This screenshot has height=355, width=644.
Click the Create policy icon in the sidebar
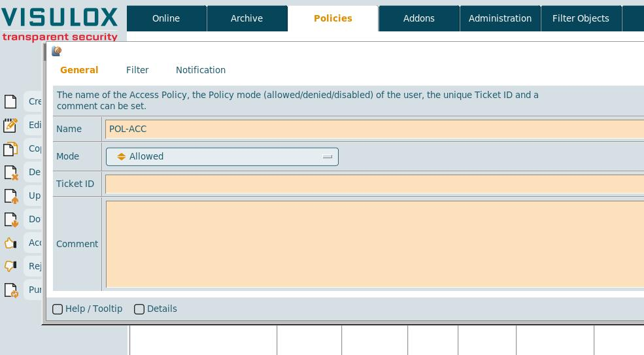pyautogui.click(x=10, y=101)
